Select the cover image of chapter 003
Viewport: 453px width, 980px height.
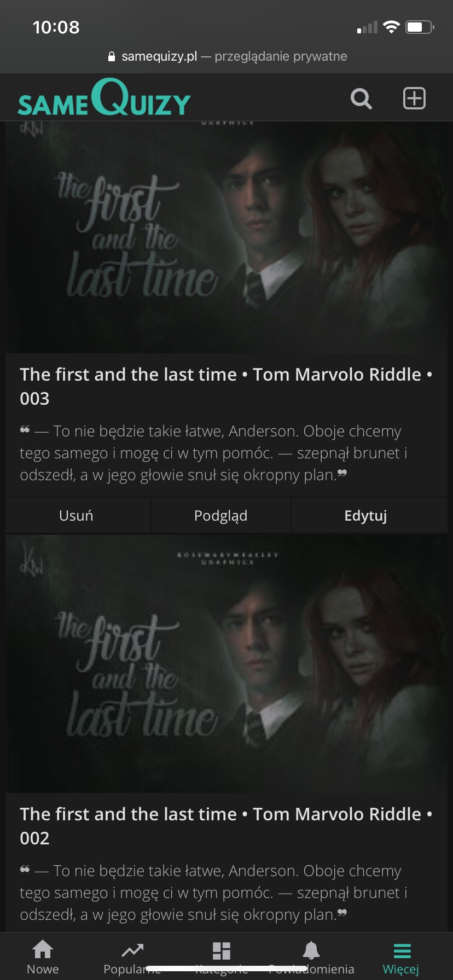click(226, 237)
